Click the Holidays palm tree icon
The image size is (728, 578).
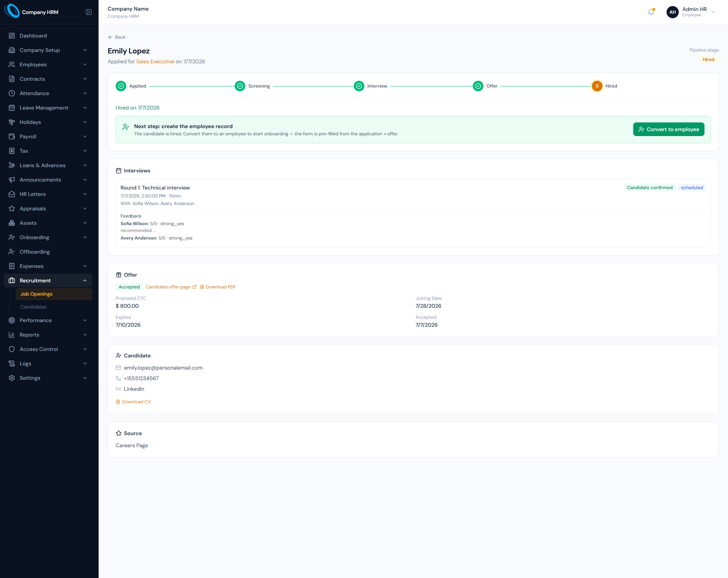pos(12,122)
